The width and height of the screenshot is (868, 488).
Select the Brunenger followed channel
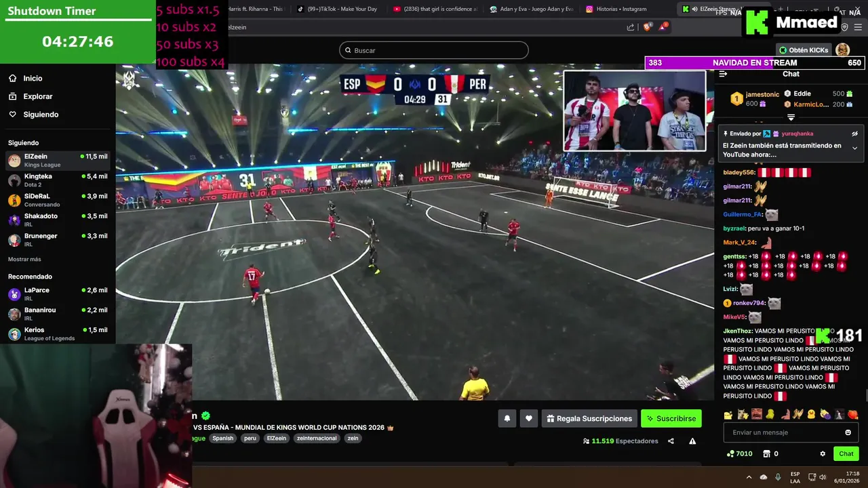pyautogui.click(x=58, y=240)
